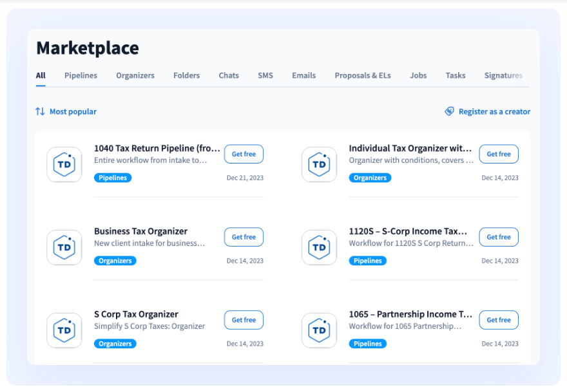
Task: Click the Pipelines tag under 1040 Tax Return
Action: click(113, 178)
